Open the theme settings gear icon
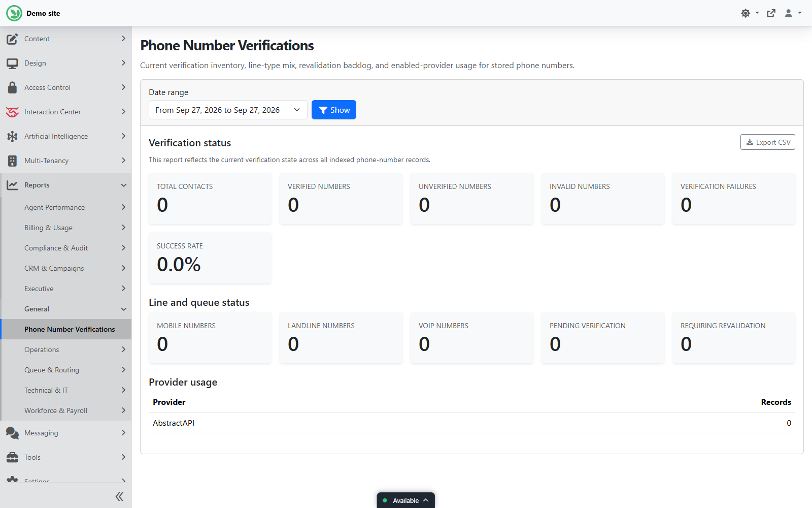Viewport: 812px width, 508px height. click(x=746, y=13)
